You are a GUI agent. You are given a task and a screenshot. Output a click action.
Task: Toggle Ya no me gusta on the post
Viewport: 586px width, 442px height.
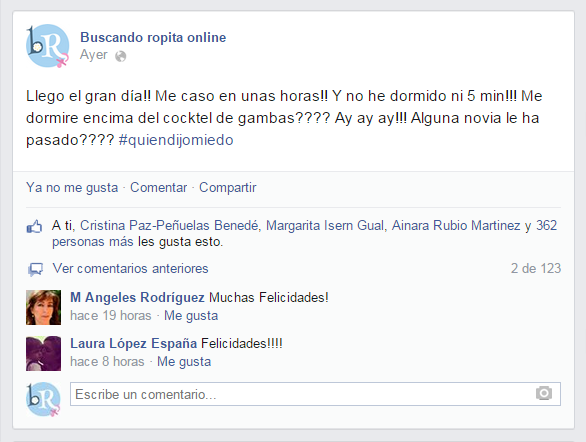pos(72,188)
